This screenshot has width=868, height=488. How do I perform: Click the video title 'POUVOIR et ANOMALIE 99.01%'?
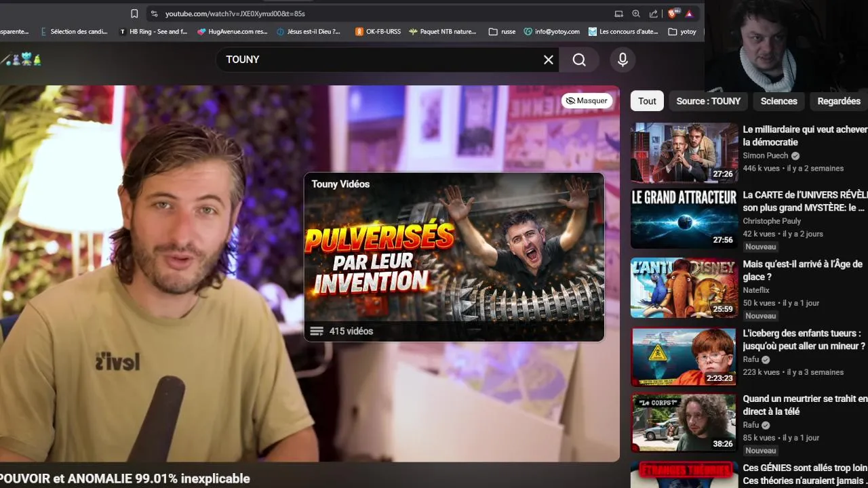pyautogui.click(x=125, y=479)
